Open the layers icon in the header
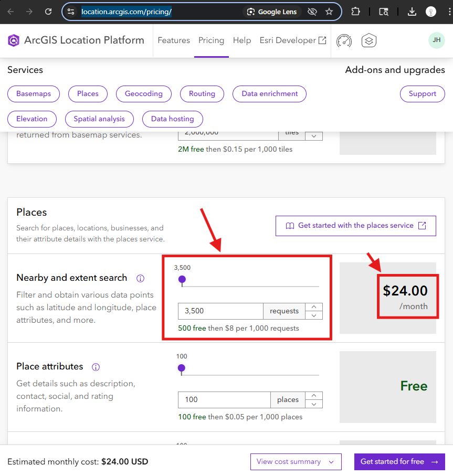Image resolution: width=453 pixels, height=476 pixels. (369, 40)
